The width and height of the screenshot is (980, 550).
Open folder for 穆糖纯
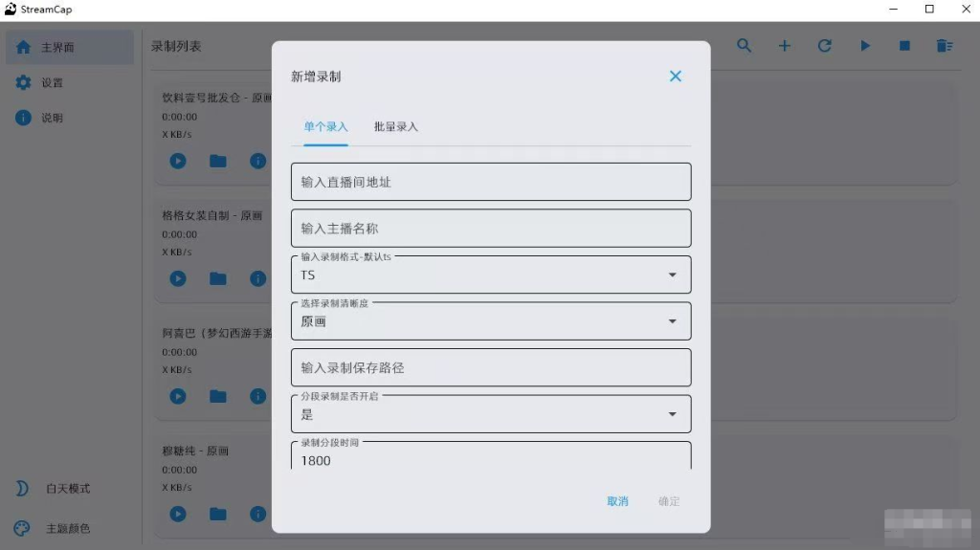pos(217,514)
